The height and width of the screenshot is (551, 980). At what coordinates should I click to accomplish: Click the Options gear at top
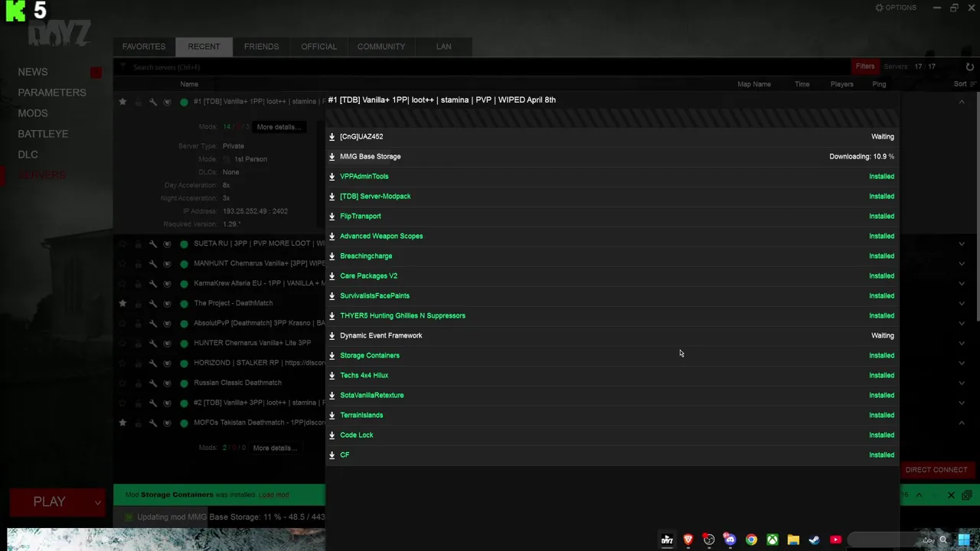click(879, 8)
